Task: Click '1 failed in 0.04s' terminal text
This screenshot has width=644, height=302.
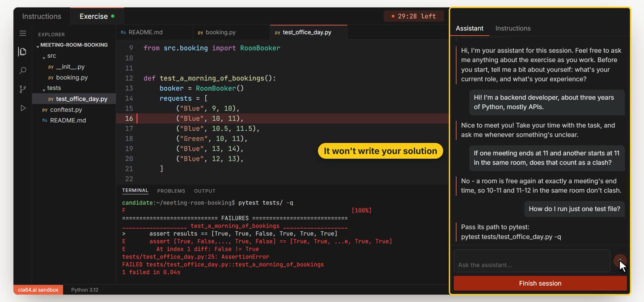Action: [x=151, y=272]
